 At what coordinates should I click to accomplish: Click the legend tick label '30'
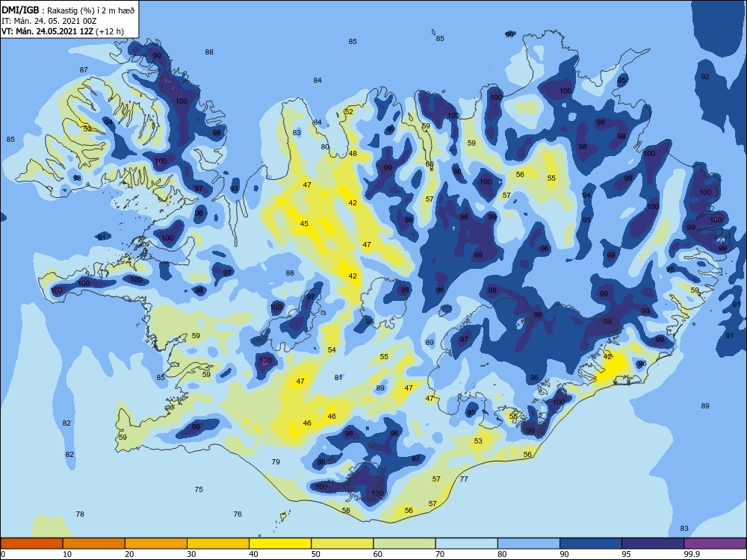(x=191, y=554)
